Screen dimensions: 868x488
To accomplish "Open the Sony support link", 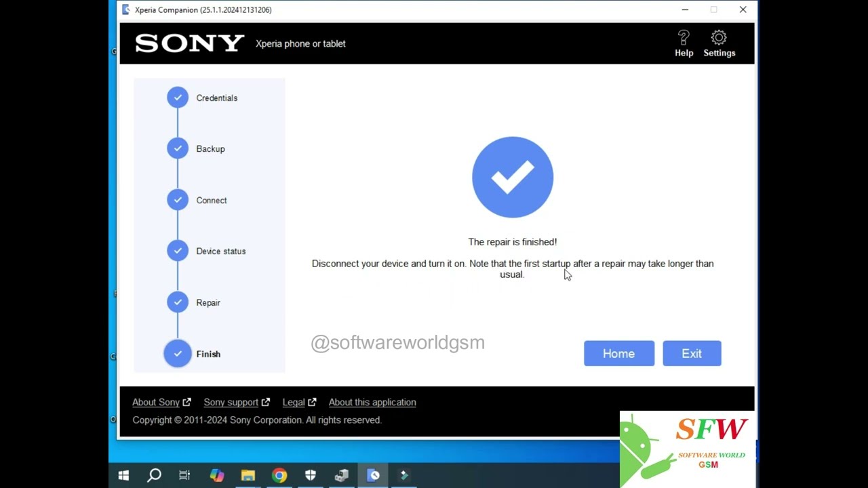I will point(237,402).
